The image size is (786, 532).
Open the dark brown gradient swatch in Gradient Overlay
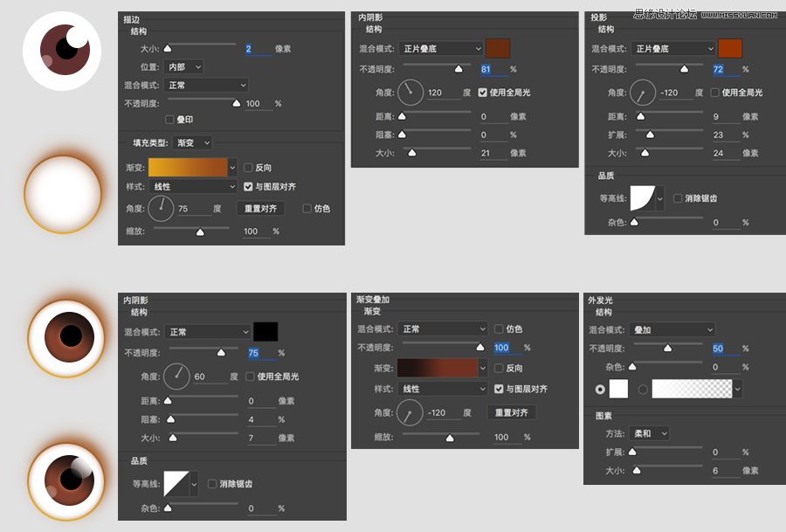coord(438,368)
